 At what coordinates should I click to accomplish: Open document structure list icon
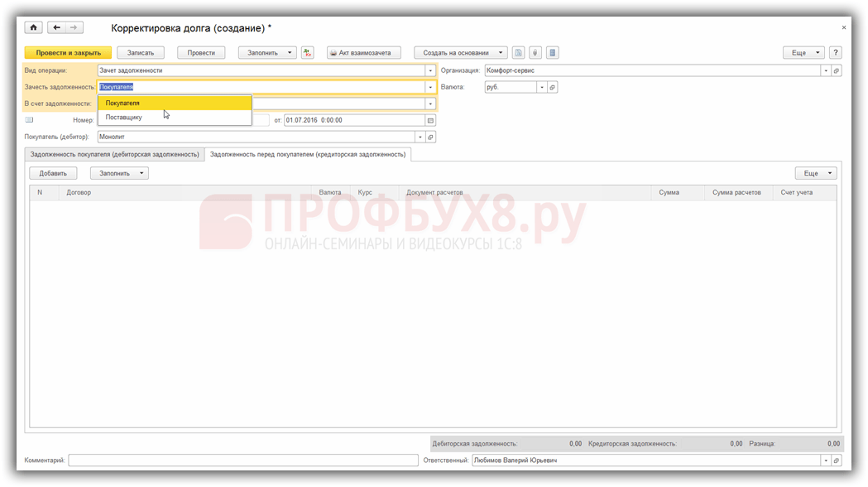point(552,53)
